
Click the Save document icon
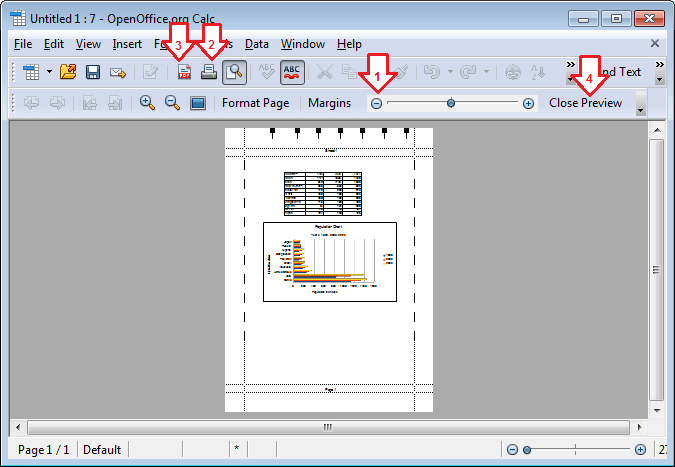point(93,72)
